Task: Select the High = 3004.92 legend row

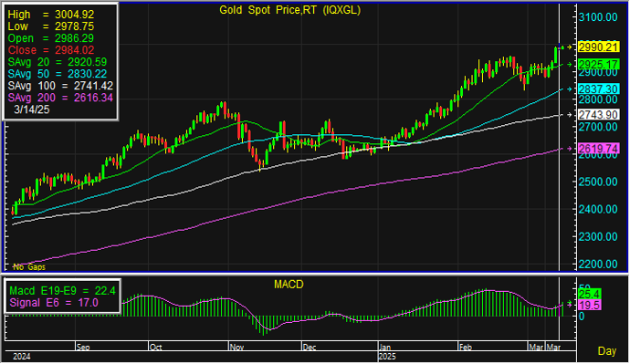Action: [x=51, y=15]
